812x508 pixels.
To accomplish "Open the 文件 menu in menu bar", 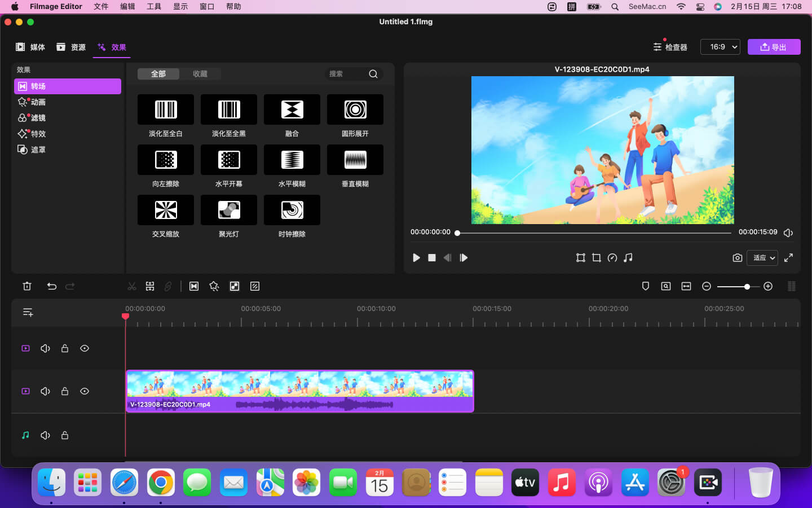I will [x=101, y=7].
